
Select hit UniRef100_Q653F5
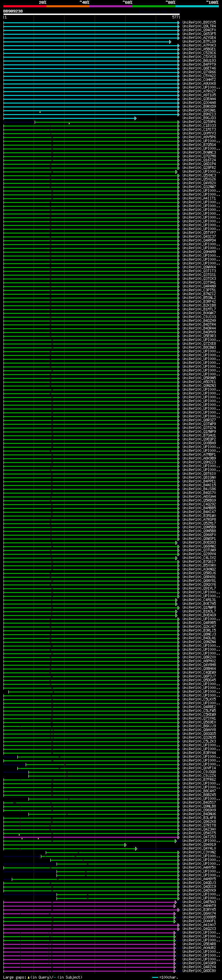(199, 34)
